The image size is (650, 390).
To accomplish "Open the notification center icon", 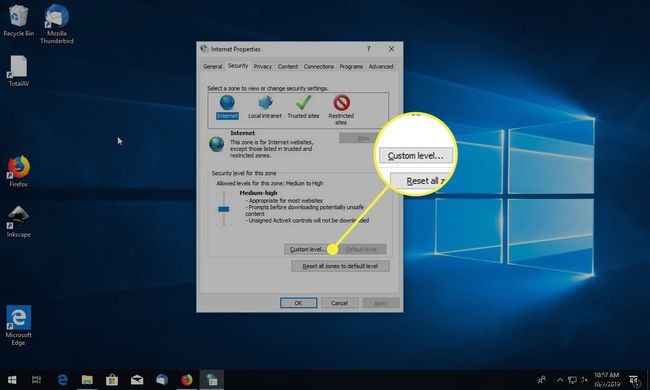I will coord(634,380).
